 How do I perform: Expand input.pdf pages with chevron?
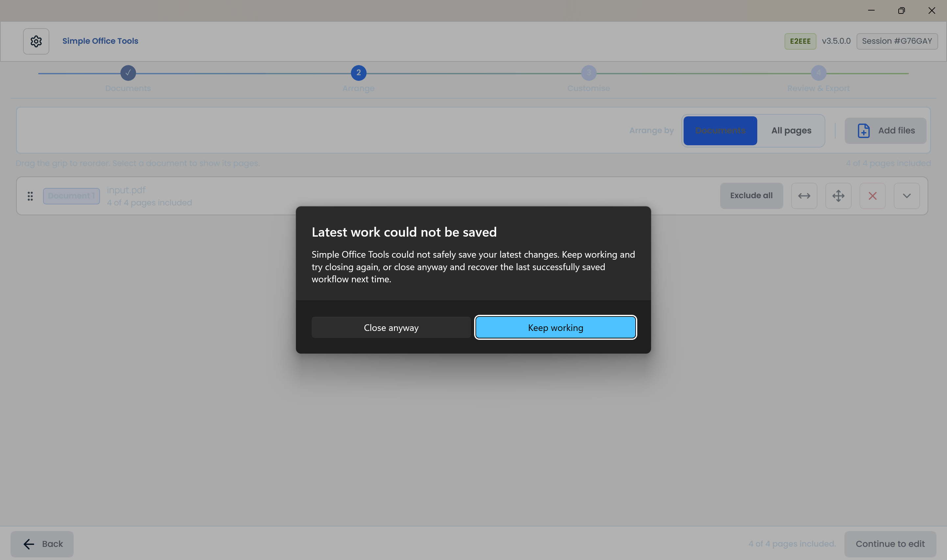pos(907,196)
